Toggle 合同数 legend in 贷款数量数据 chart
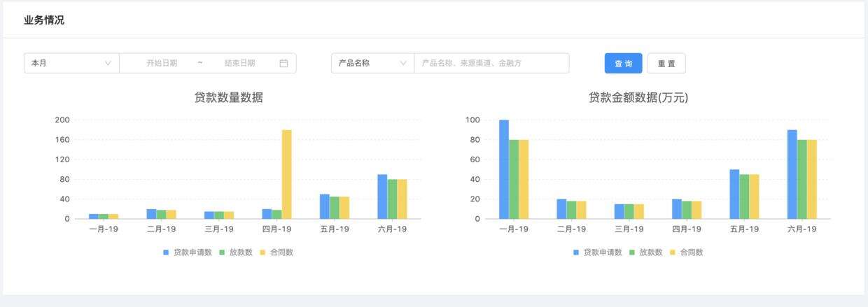The height and width of the screenshot is (307, 868). click(276, 252)
